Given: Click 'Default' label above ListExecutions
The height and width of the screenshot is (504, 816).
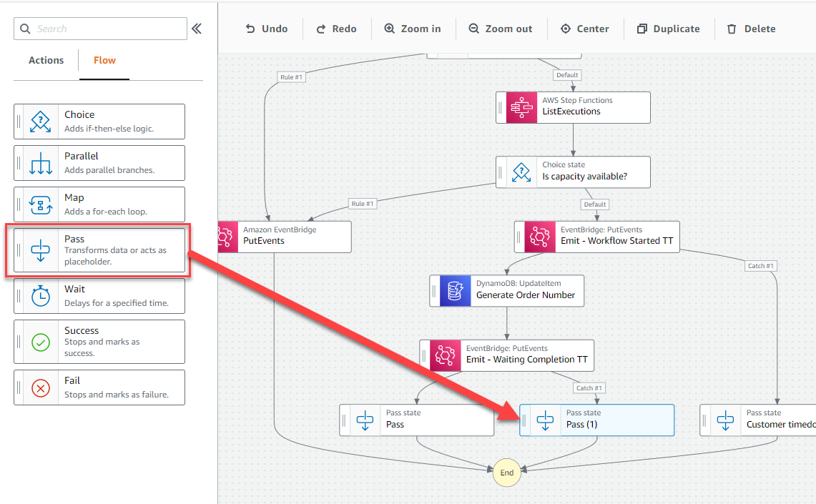Looking at the screenshot, I should (567, 75).
